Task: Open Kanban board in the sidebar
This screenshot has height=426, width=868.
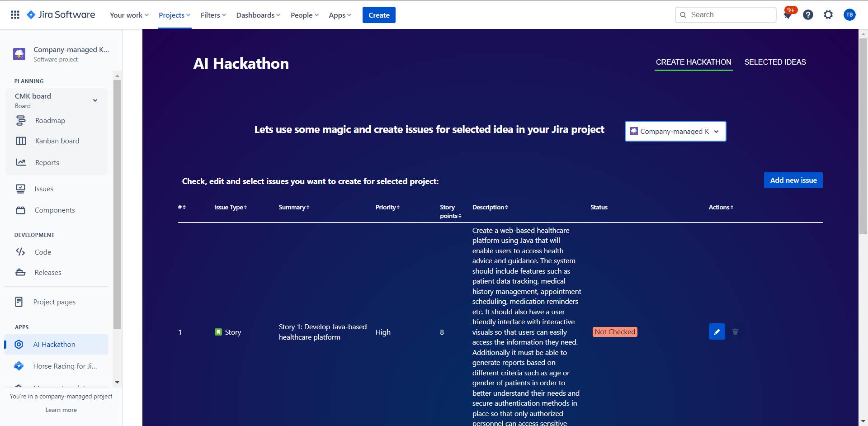Action: pos(57,141)
